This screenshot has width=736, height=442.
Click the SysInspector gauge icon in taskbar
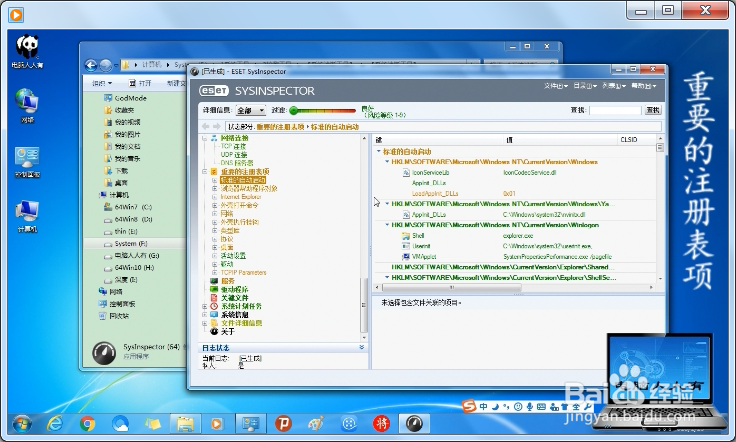[414, 424]
